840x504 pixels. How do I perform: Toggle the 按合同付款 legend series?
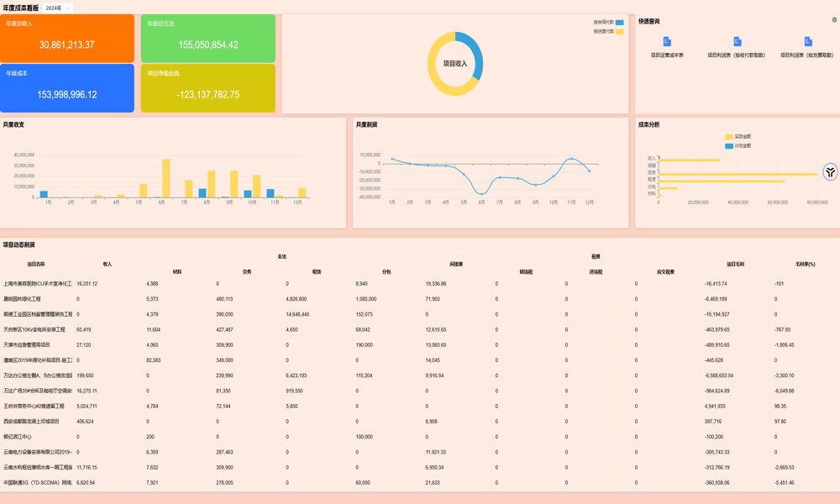[619, 23]
